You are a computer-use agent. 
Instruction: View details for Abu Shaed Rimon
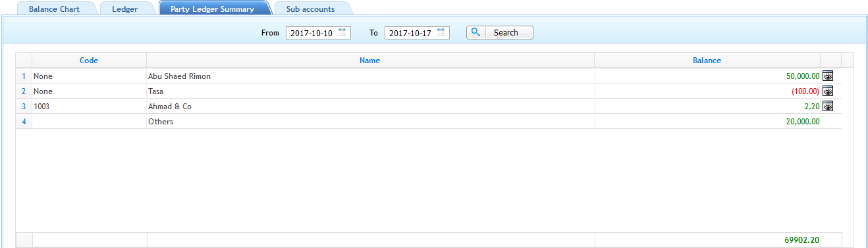828,76
